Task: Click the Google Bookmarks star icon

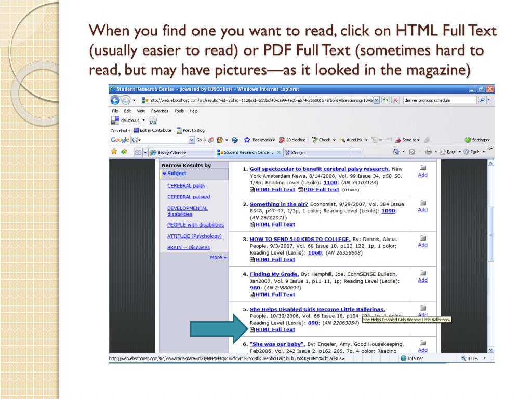Action: point(247,140)
